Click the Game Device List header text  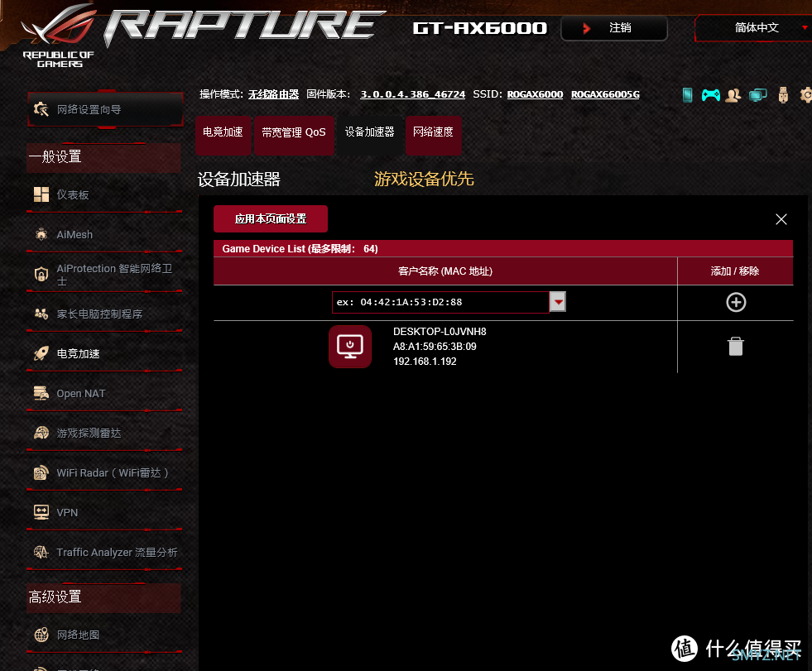[300, 249]
